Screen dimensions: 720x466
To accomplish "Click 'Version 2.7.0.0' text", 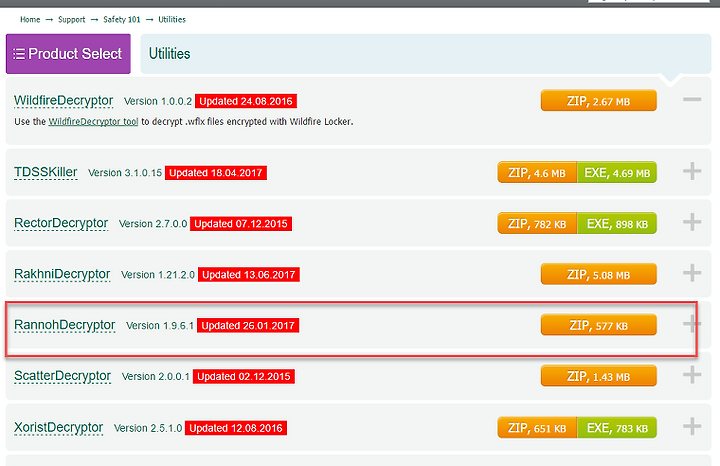I will [153, 224].
